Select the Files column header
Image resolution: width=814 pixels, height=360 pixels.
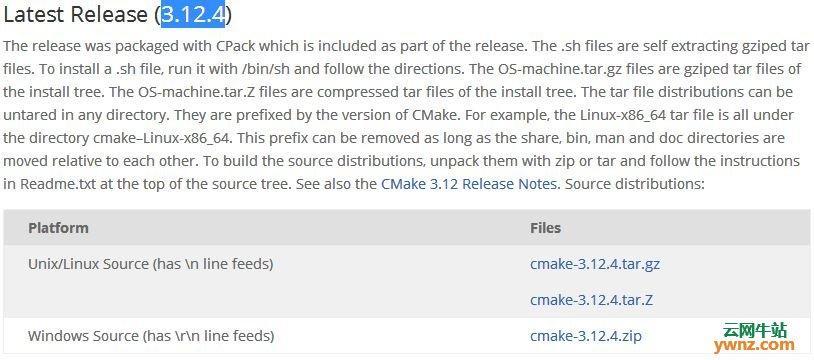coord(546,228)
